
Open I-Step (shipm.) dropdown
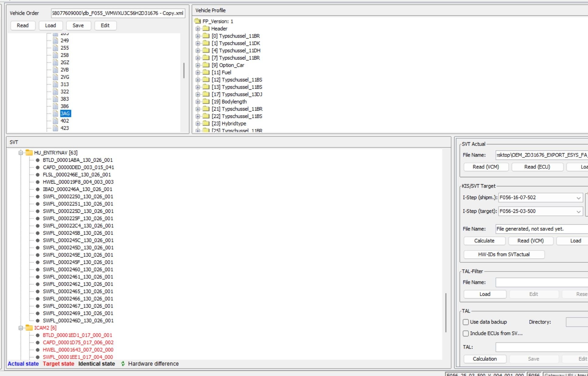(578, 198)
